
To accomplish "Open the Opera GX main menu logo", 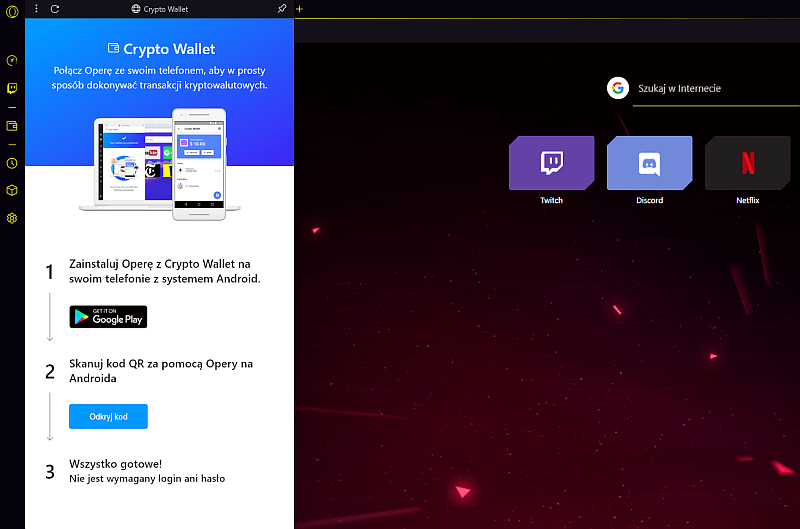I will (12, 11).
